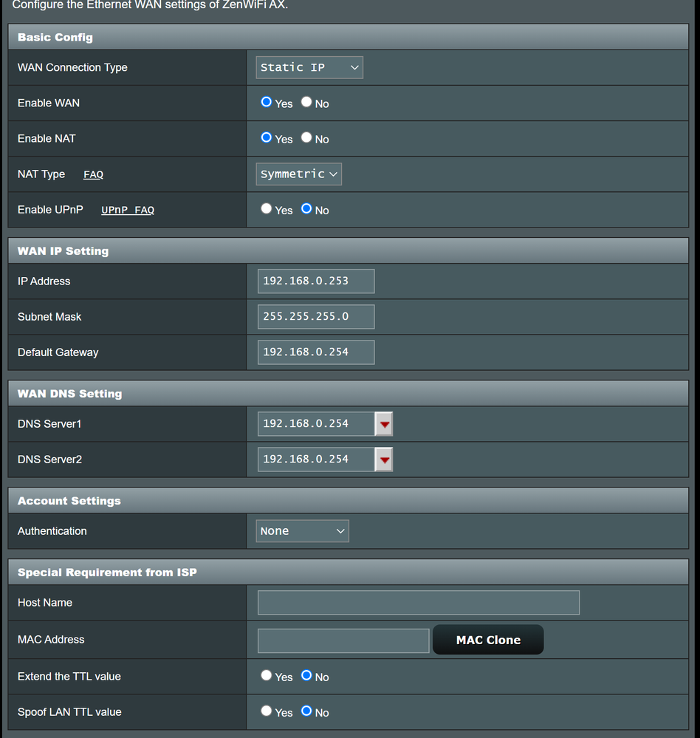
Task: Click the Host Name input field
Action: tap(418, 603)
